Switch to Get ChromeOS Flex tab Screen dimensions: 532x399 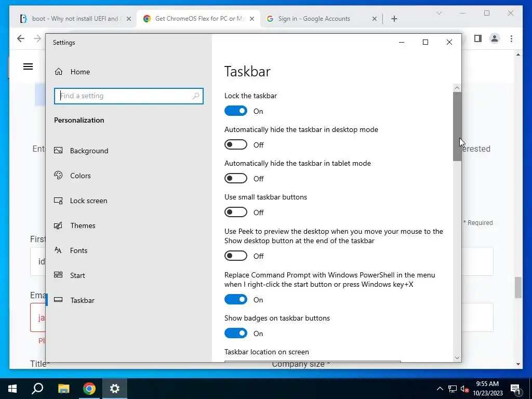tap(198, 19)
